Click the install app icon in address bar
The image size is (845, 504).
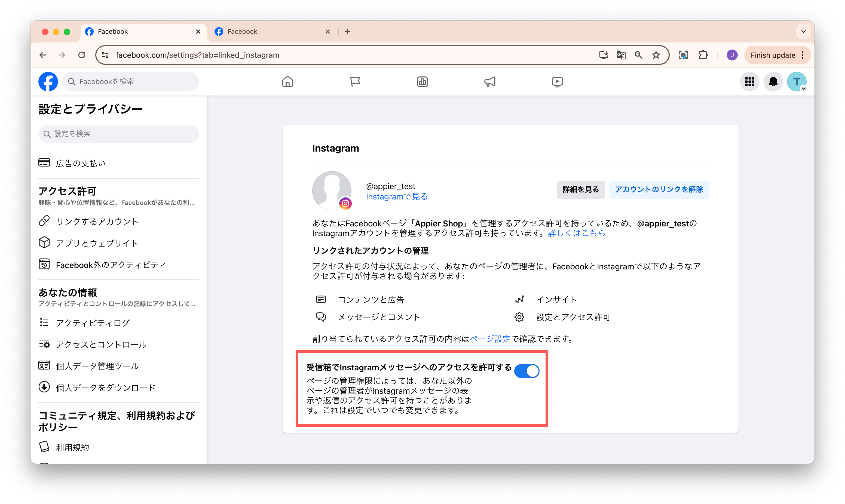tap(603, 55)
